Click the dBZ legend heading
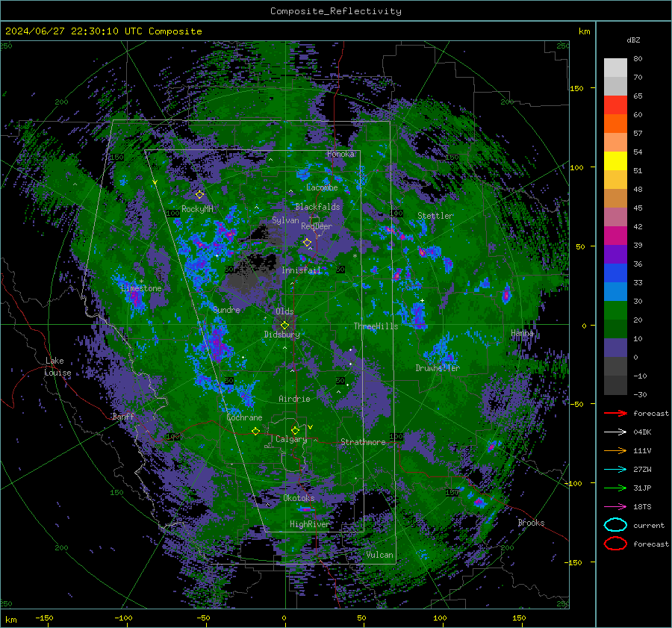Viewport: 672px width, 628px height. click(x=633, y=40)
